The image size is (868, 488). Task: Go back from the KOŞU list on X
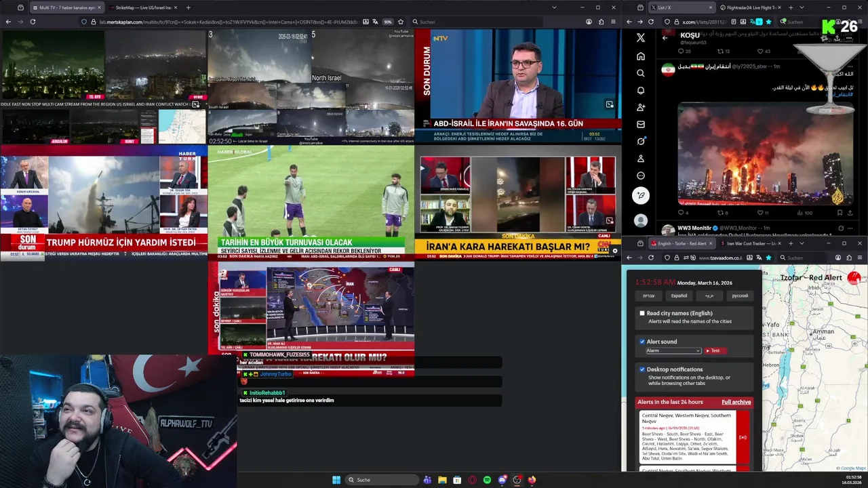(665, 38)
